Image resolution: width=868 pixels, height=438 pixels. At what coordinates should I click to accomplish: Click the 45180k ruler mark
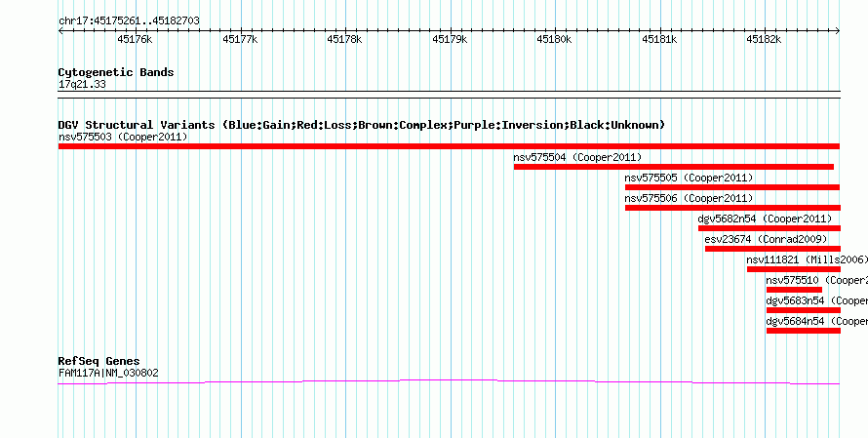click(554, 39)
